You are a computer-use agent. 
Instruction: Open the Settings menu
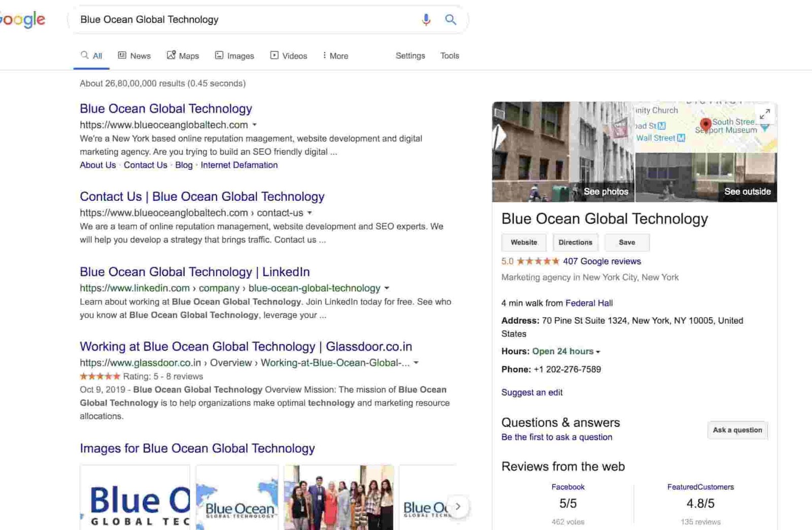(x=410, y=56)
